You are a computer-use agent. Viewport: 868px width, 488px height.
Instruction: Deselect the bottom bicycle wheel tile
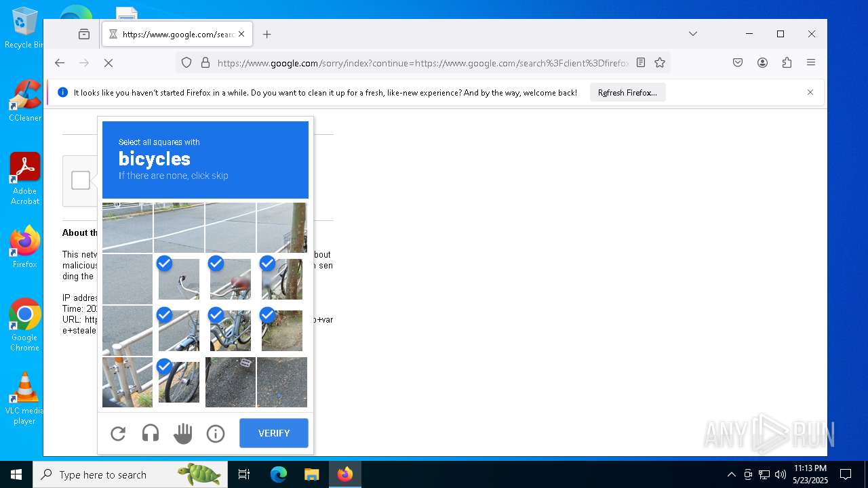(x=179, y=382)
